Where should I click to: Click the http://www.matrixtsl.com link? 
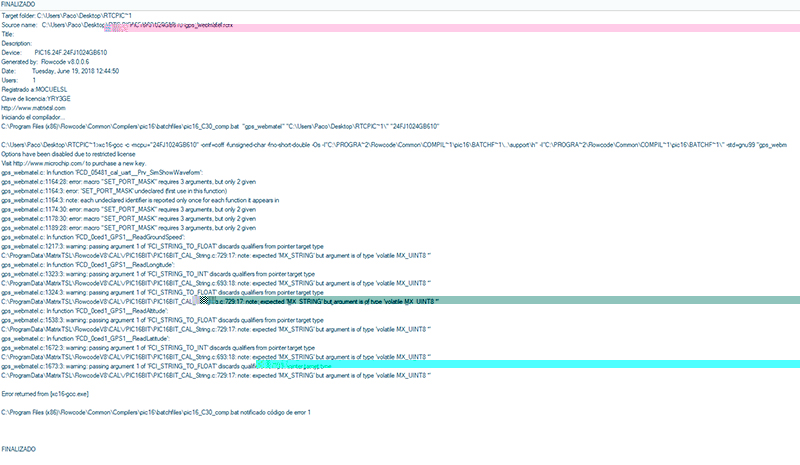point(33,108)
